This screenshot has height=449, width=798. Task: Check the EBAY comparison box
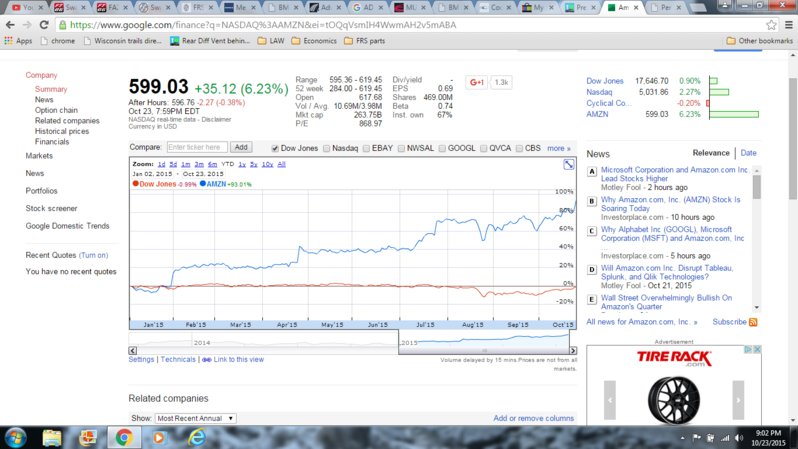pos(366,148)
